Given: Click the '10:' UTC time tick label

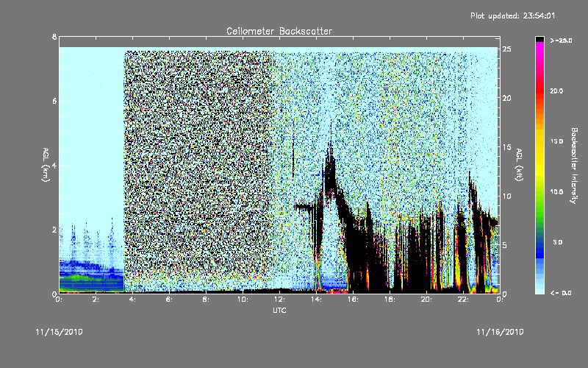Looking at the screenshot, I should [x=243, y=300].
